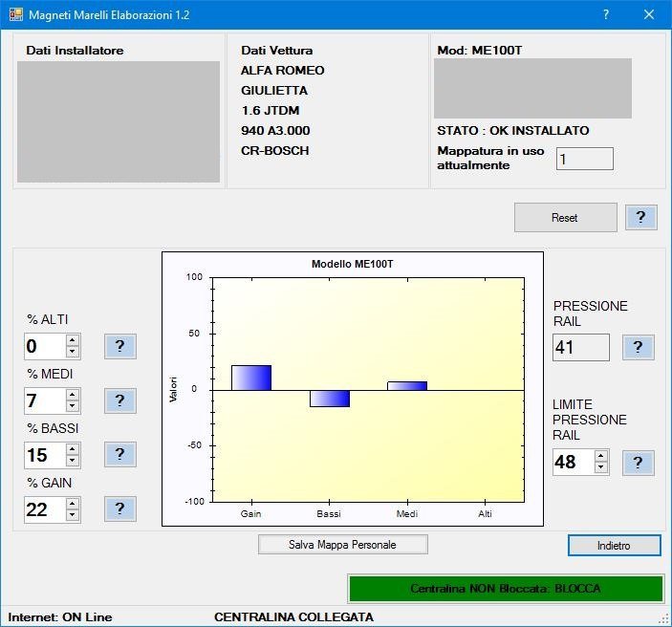
Task: Increase the % GAIN value
Action: [x=73, y=504]
